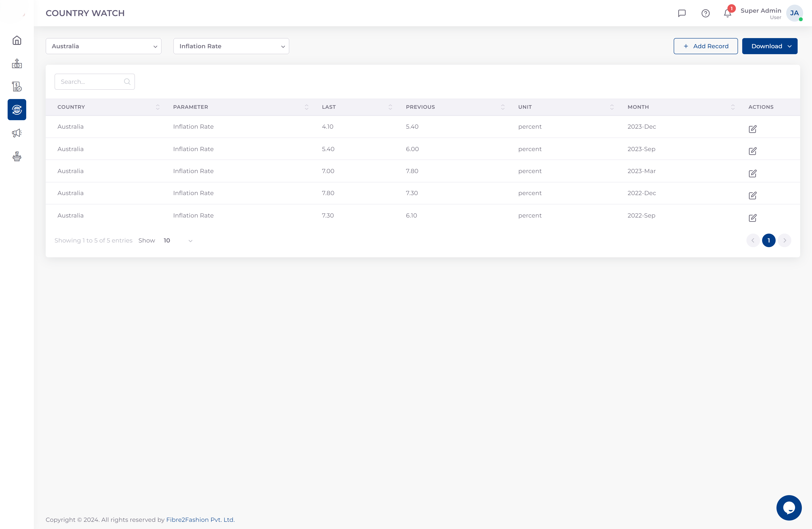Viewport: 812px width, 529px height.
Task: Edit the 2023-Dec inflation record
Action: click(x=753, y=129)
